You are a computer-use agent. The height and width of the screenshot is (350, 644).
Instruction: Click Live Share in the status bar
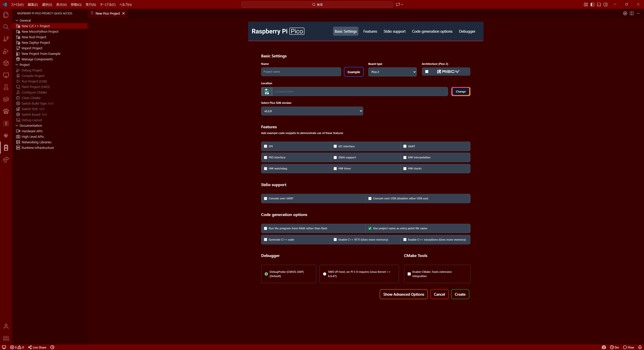coord(37,347)
